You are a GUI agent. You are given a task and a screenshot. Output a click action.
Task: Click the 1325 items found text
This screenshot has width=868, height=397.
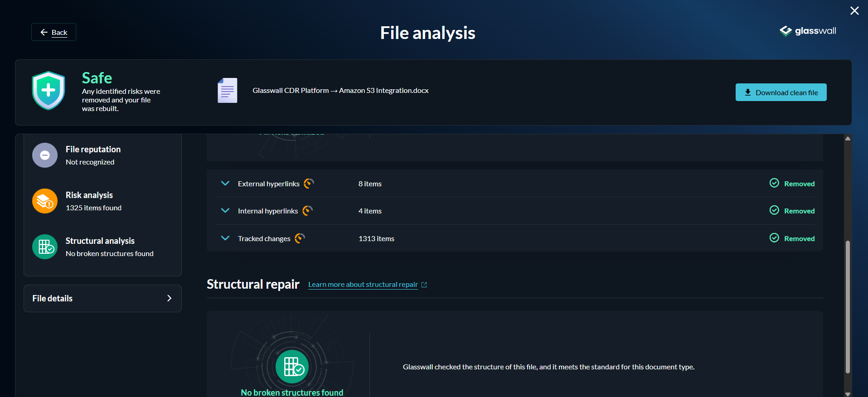coord(94,208)
